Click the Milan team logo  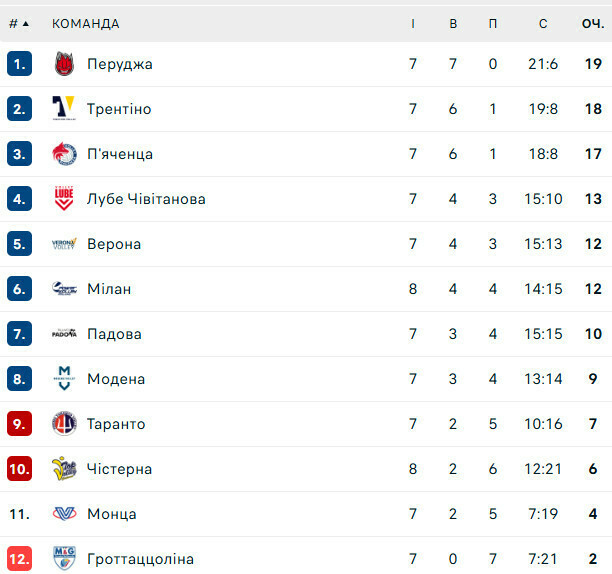tap(64, 289)
